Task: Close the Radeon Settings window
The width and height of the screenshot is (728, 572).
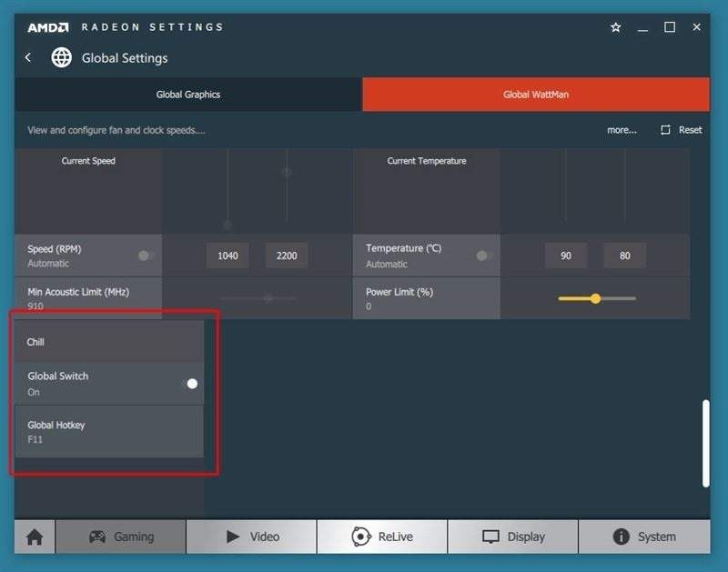Action: tap(696, 27)
